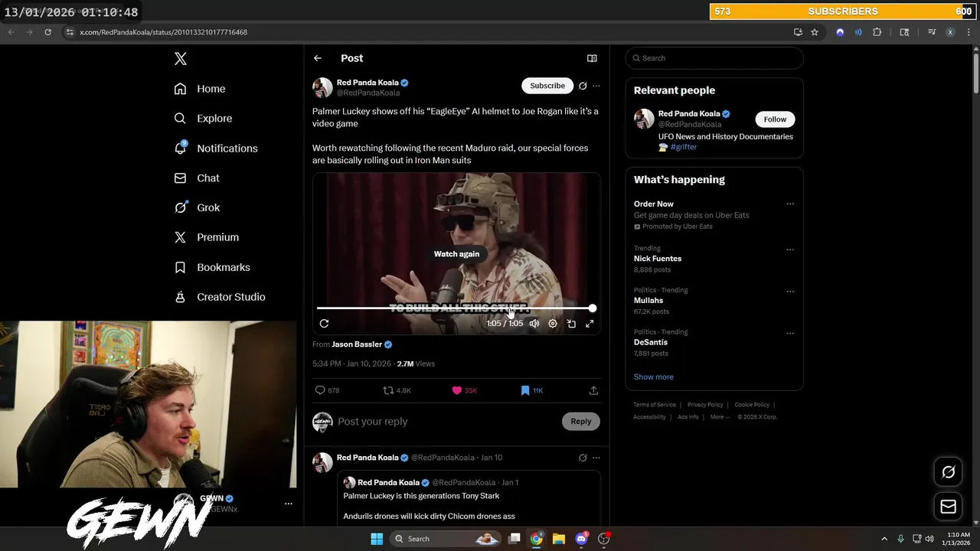The image size is (980, 551).
Task: Open more options for Nick Fuentes trend
Action: [790, 249]
